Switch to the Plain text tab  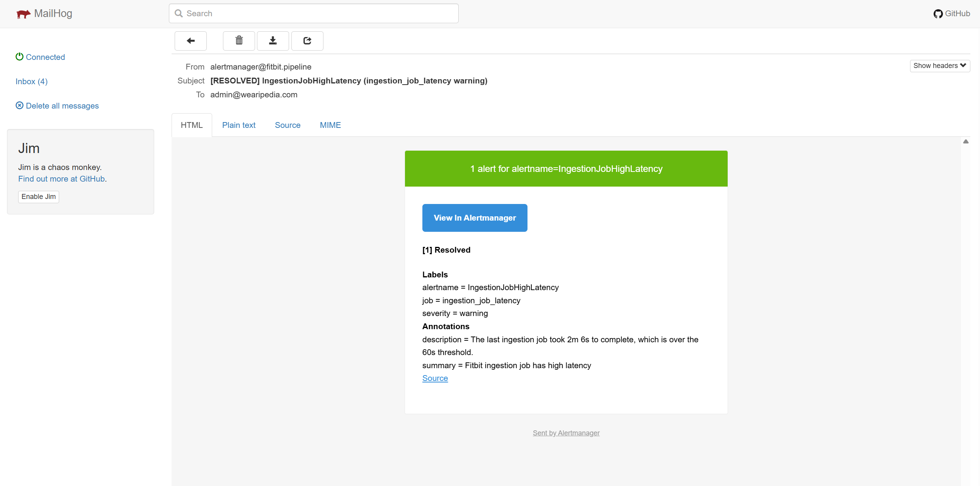tap(238, 125)
